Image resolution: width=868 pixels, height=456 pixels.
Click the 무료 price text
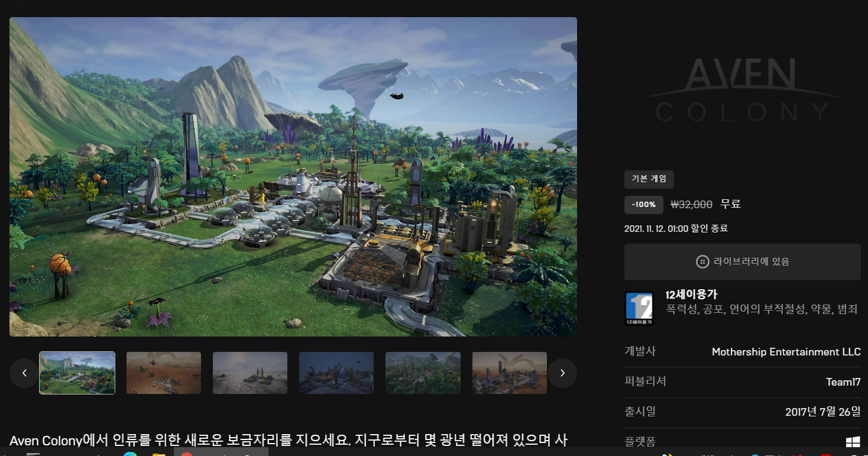(731, 205)
